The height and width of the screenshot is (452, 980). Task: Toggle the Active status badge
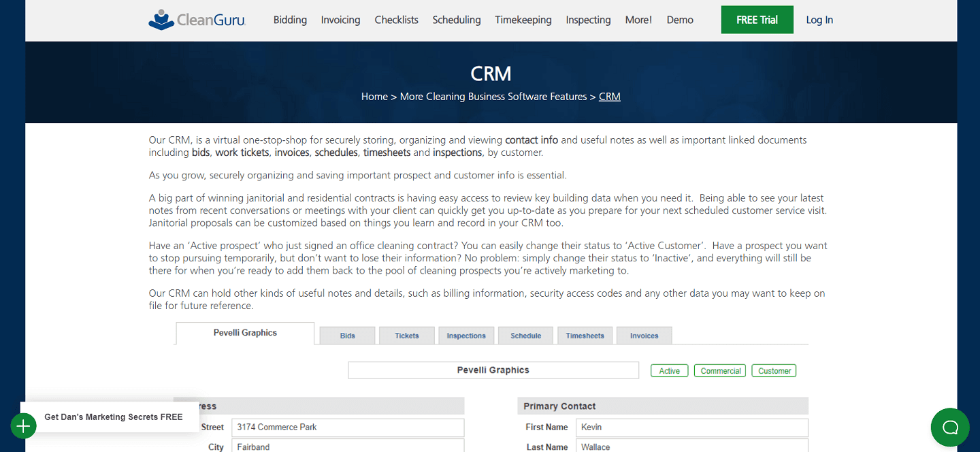[x=669, y=370]
